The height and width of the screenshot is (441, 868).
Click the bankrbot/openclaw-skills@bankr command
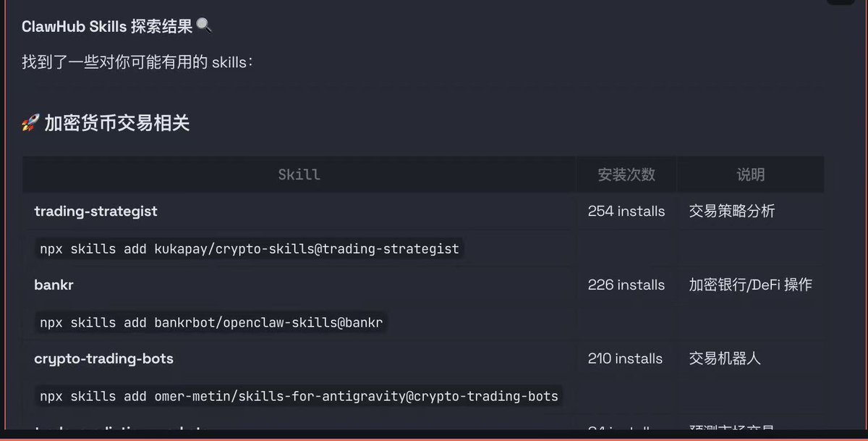tap(211, 322)
